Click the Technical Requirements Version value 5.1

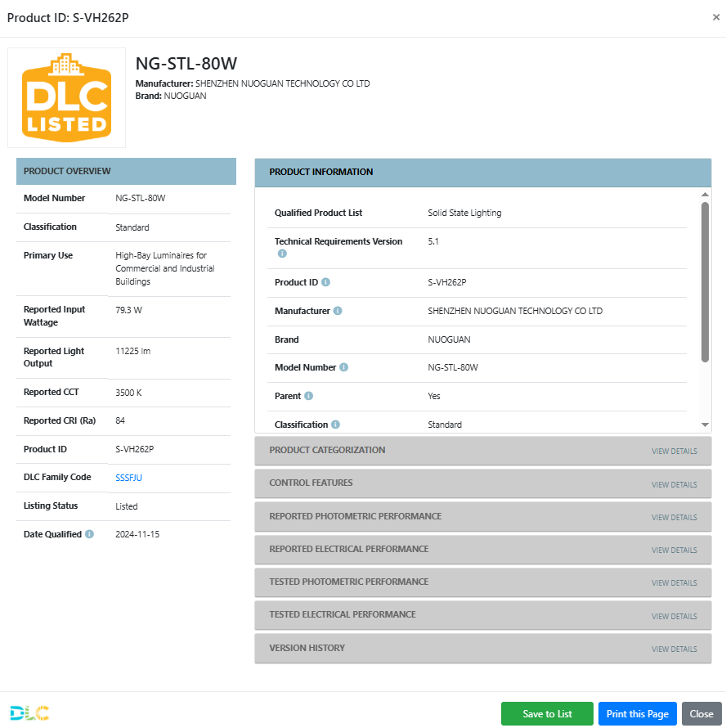click(x=433, y=241)
